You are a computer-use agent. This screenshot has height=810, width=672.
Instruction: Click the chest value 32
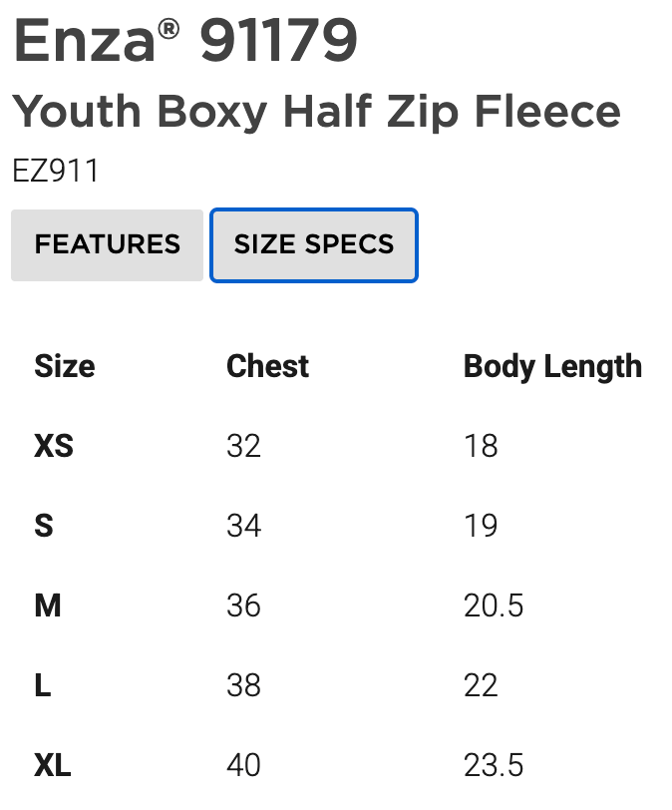(243, 446)
